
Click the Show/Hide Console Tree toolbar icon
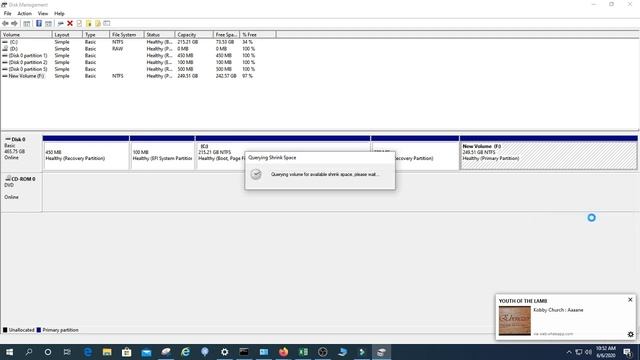(27, 24)
